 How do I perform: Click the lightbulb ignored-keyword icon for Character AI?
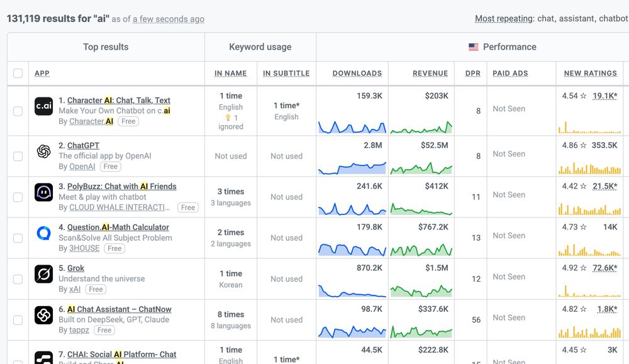pos(228,118)
